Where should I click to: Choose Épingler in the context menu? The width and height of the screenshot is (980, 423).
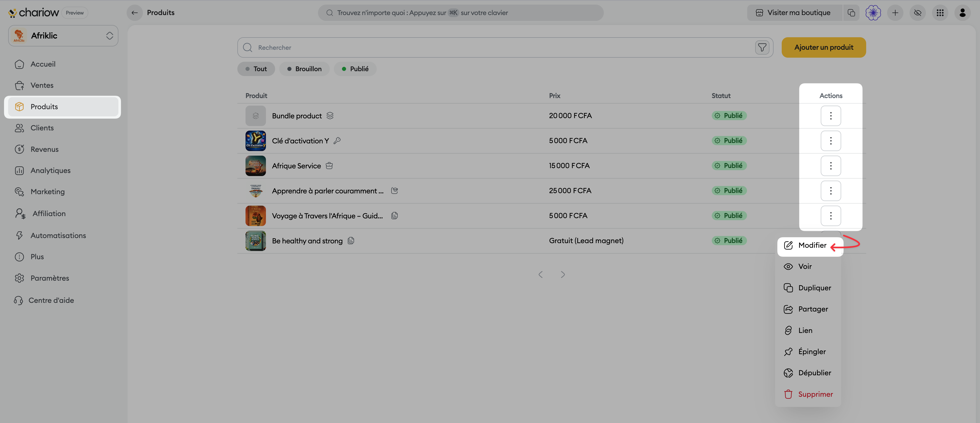(808, 352)
